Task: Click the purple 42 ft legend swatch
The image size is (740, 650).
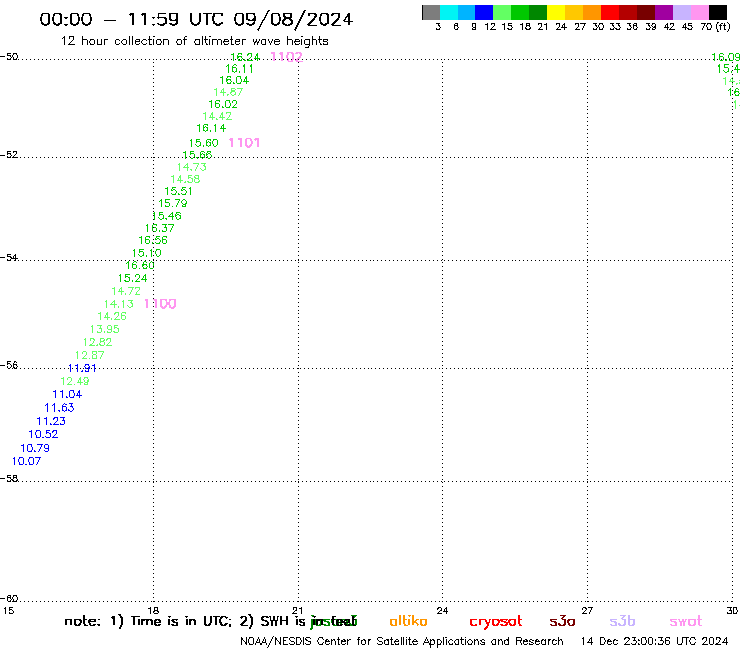Action: pos(664,12)
